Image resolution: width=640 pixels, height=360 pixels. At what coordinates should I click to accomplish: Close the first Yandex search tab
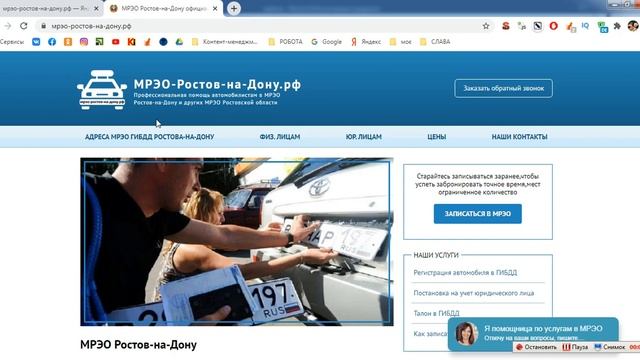(x=96, y=8)
